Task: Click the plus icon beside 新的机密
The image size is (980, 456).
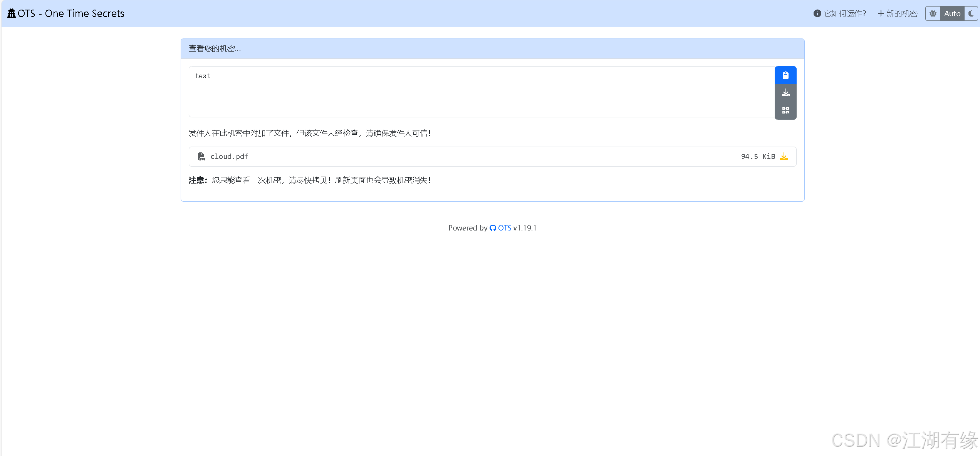Action: click(x=881, y=13)
